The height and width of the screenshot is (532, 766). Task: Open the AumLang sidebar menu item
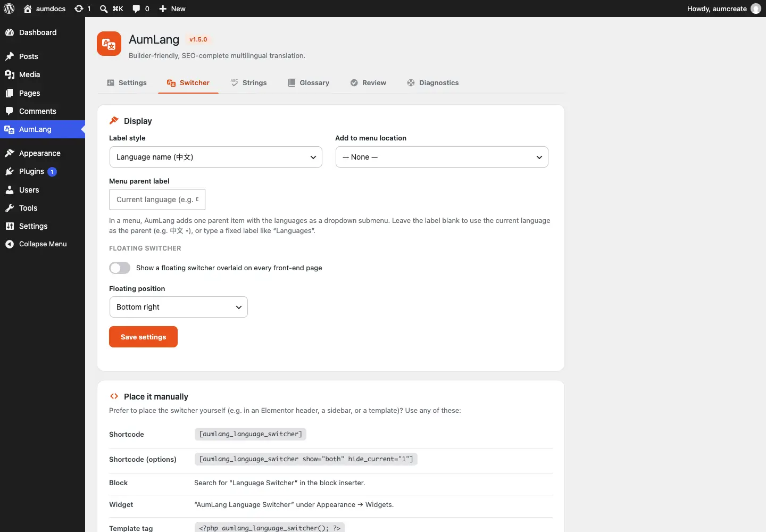coord(43,129)
